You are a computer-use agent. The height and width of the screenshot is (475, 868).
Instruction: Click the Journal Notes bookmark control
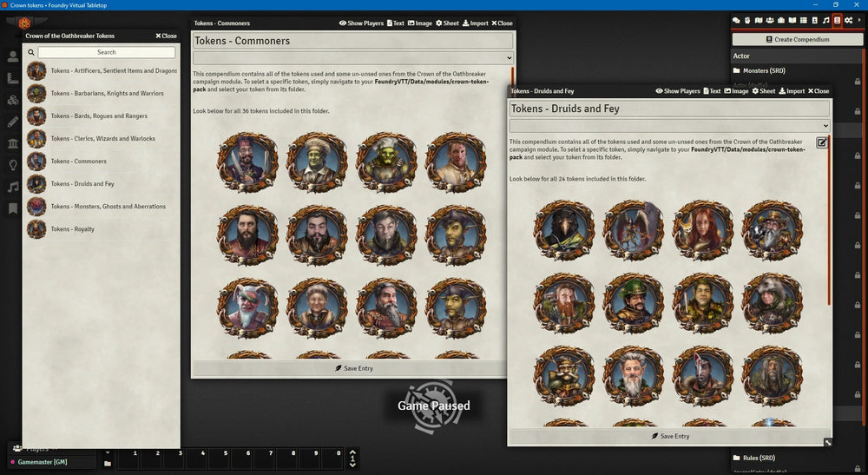[13, 208]
